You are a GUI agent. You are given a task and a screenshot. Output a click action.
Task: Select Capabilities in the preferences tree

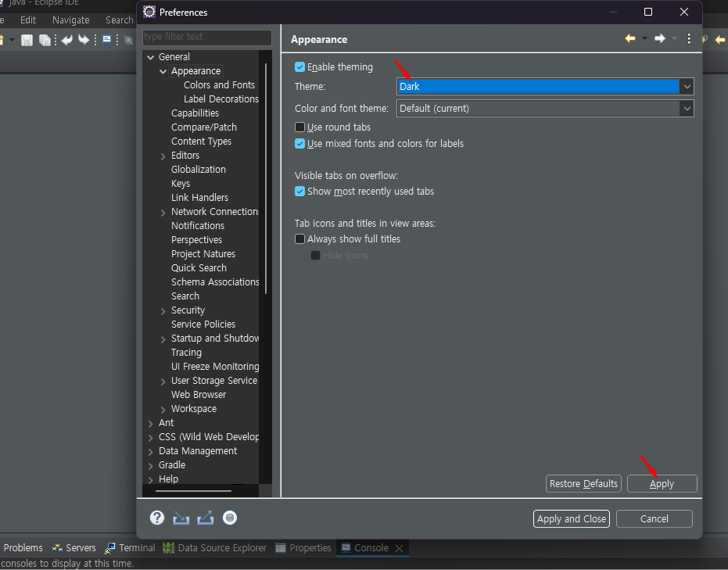click(195, 113)
